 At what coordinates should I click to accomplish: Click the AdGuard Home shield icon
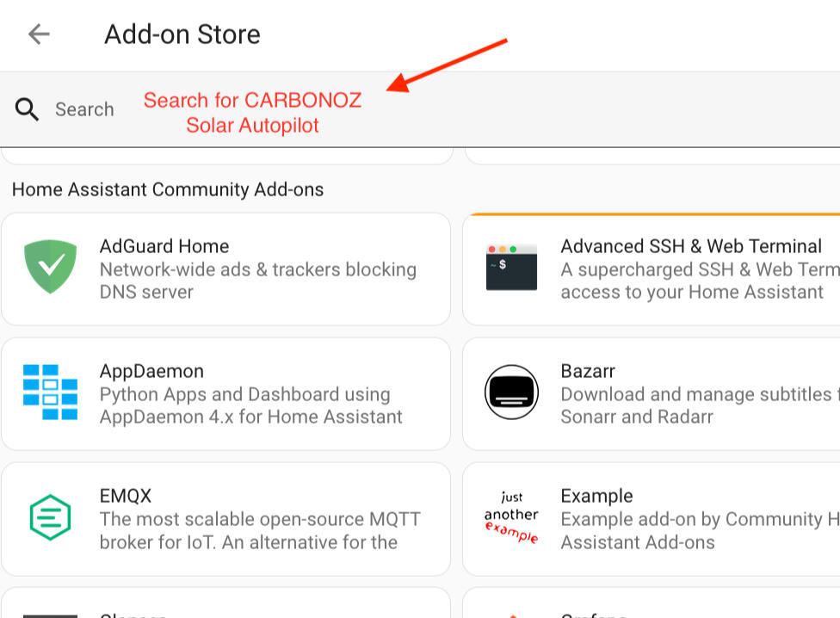(50, 268)
